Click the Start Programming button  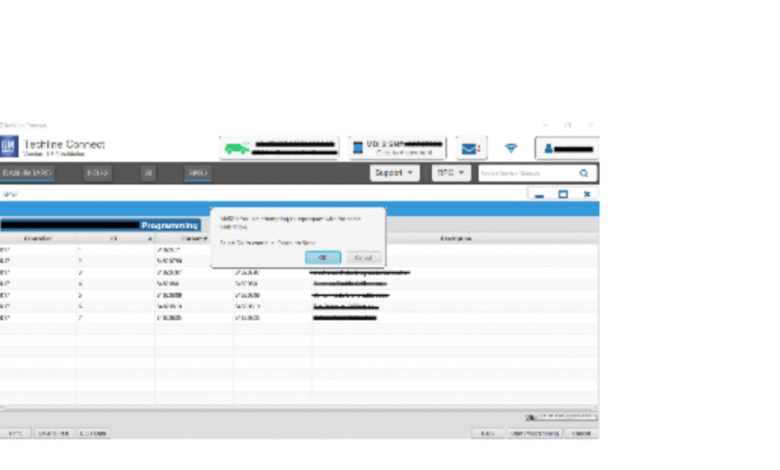click(531, 433)
